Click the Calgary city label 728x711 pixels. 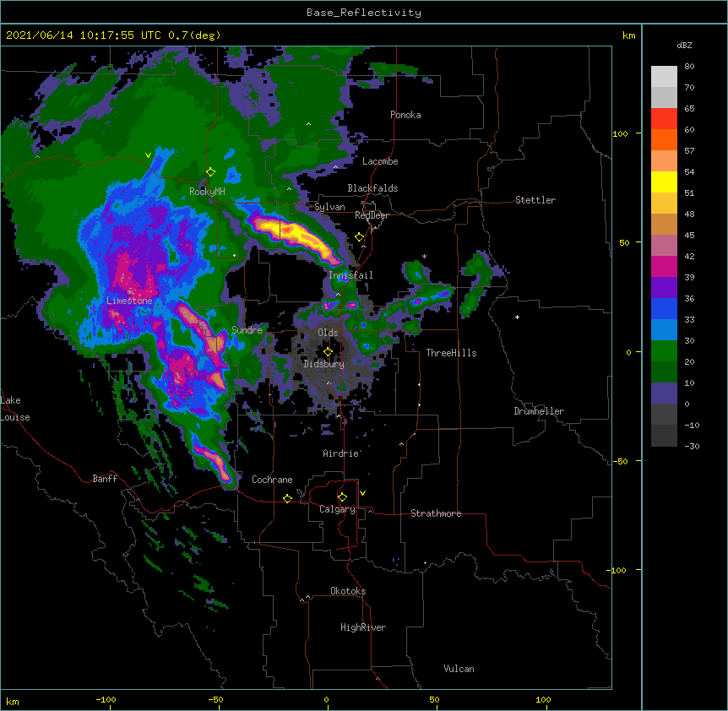pyautogui.click(x=337, y=509)
